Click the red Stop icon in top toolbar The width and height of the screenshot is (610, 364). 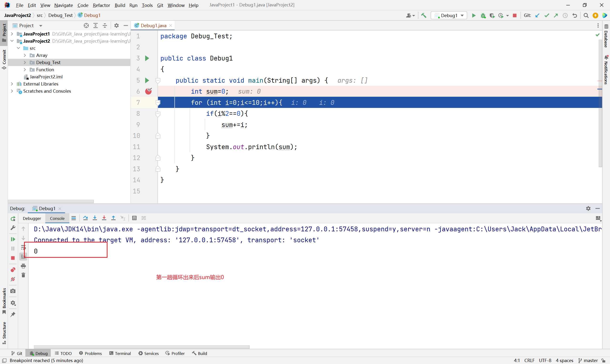(x=515, y=15)
